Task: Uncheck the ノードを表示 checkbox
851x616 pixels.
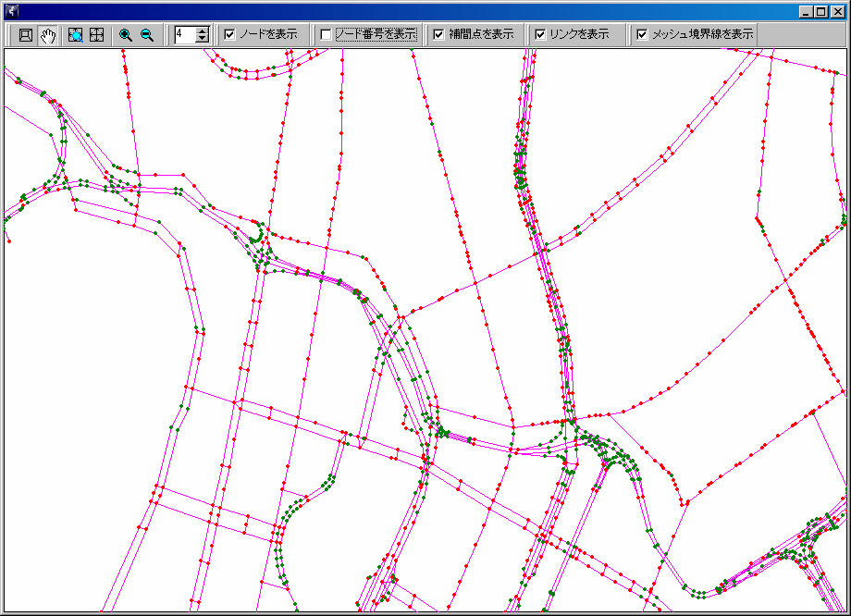Action: pos(230,34)
